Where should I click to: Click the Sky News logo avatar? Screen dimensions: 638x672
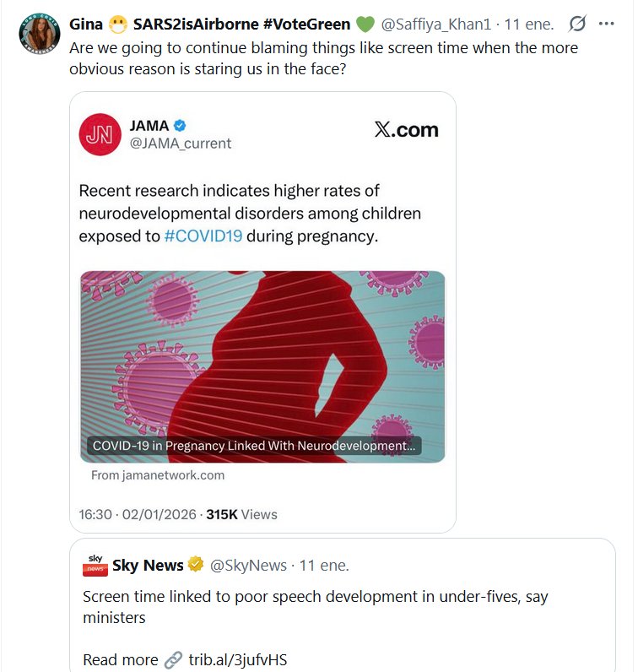click(95, 565)
